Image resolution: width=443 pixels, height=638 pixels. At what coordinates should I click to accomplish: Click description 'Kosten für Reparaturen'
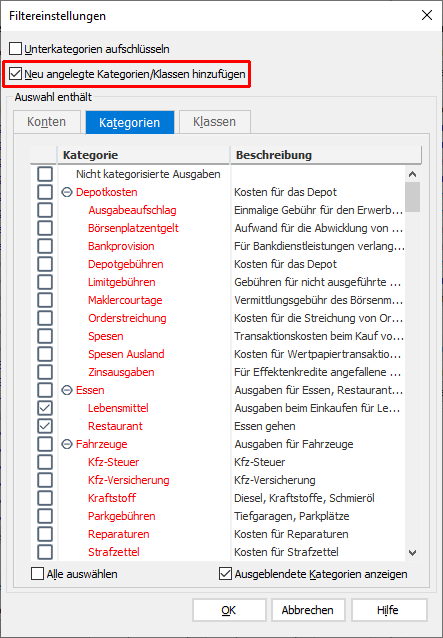tap(291, 534)
